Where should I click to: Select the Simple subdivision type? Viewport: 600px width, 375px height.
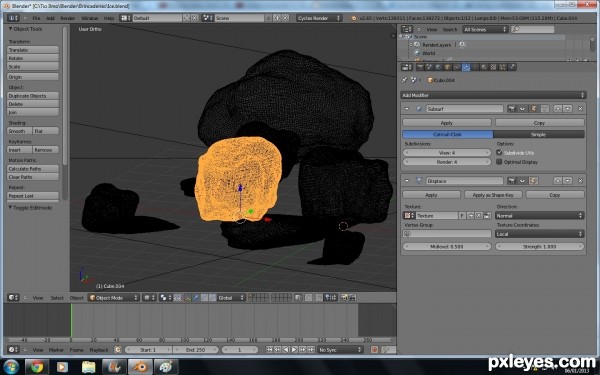[538, 135]
